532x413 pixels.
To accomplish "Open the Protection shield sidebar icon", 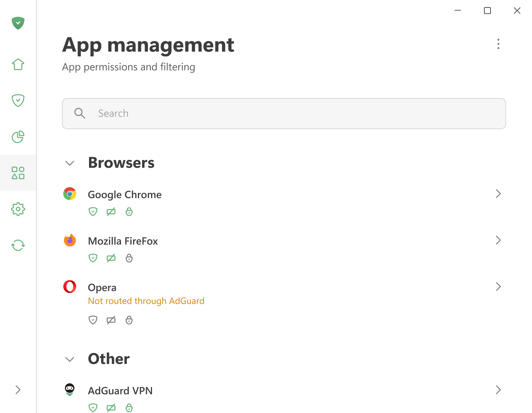I will tap(18, 101).
